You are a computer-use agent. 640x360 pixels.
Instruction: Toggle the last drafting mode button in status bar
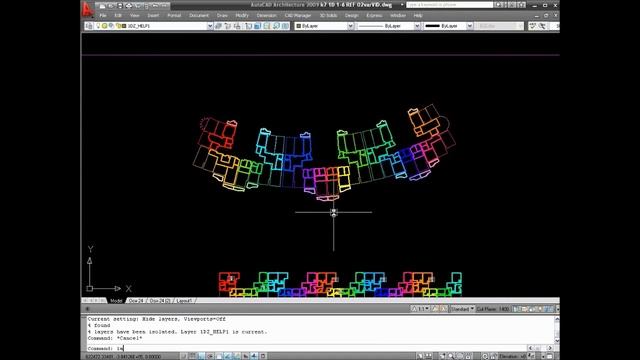point(263,356)
